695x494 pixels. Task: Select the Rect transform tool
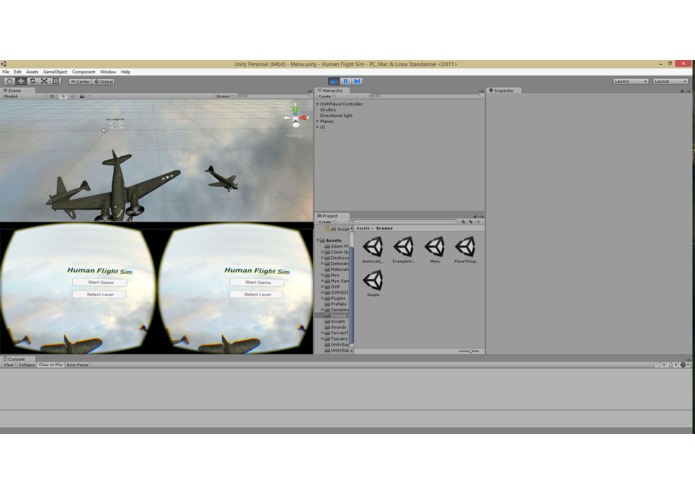click(56, 81)
